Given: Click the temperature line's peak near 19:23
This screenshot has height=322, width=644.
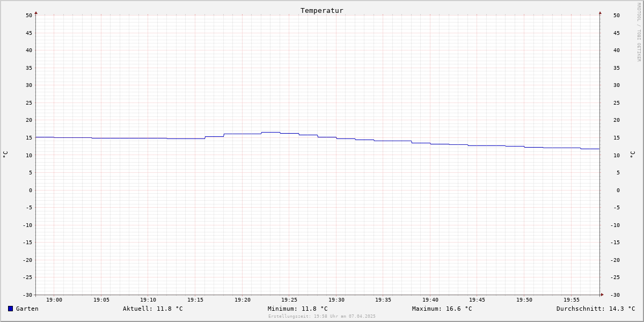Looking at the screenshot, I should [270, 132].
